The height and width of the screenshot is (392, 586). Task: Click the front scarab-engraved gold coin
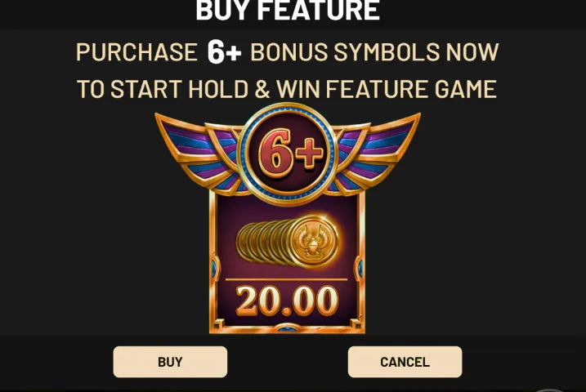point(313,242)
